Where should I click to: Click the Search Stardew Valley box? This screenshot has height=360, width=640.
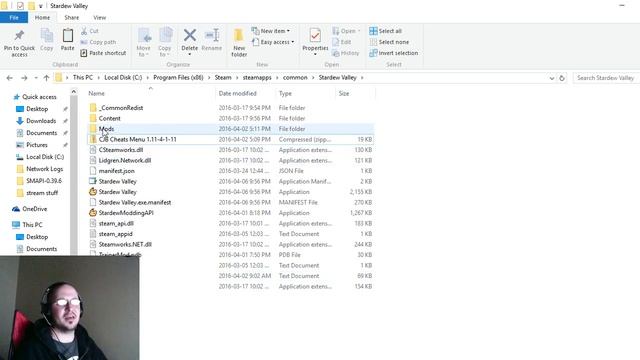606,78
